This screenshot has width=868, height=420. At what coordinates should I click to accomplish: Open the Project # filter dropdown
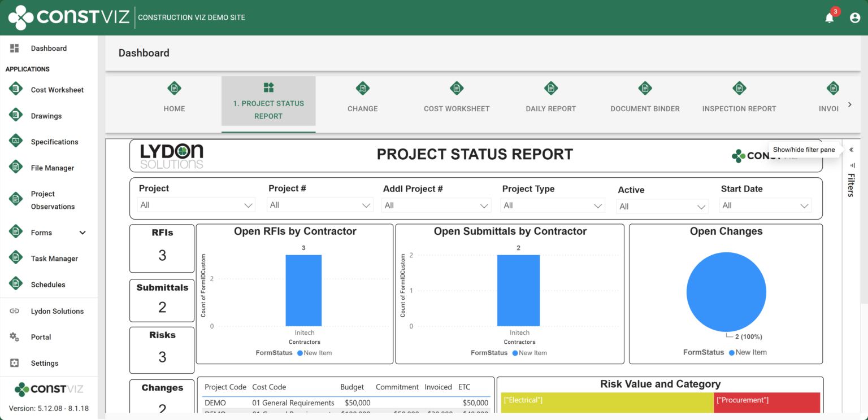320,205
